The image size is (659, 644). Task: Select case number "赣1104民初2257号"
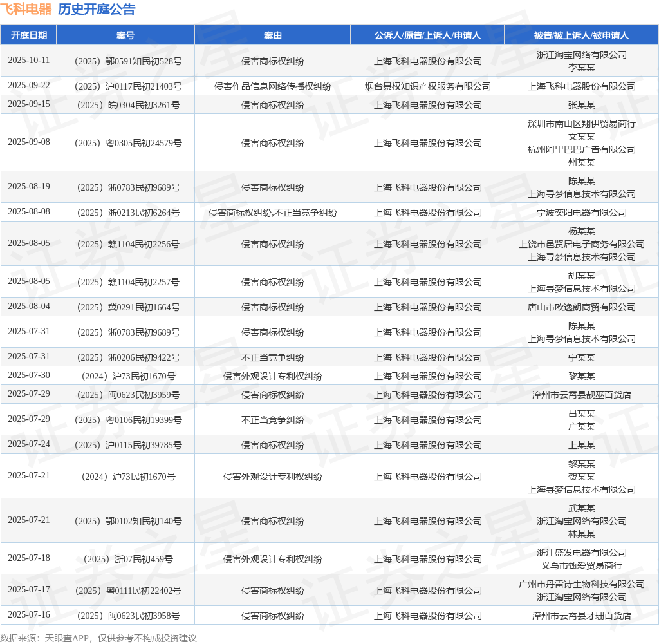point(128,282)
